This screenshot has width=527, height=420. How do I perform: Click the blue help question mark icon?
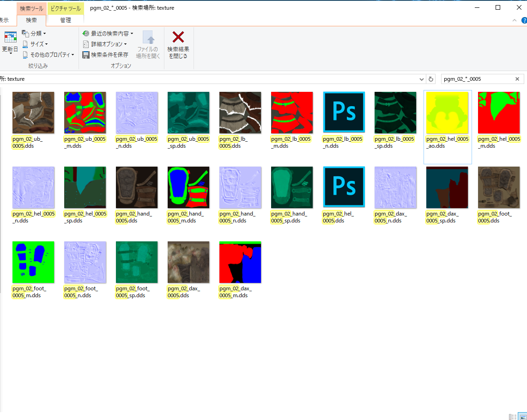pyautogui.click(x=524, y=20)
